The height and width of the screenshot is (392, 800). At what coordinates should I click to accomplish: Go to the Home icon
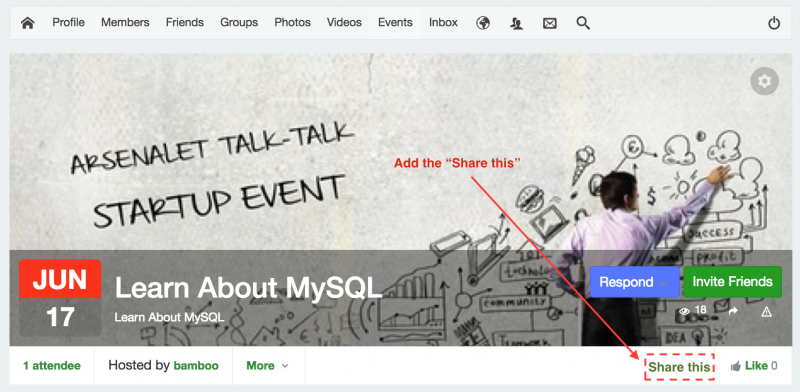28,23
